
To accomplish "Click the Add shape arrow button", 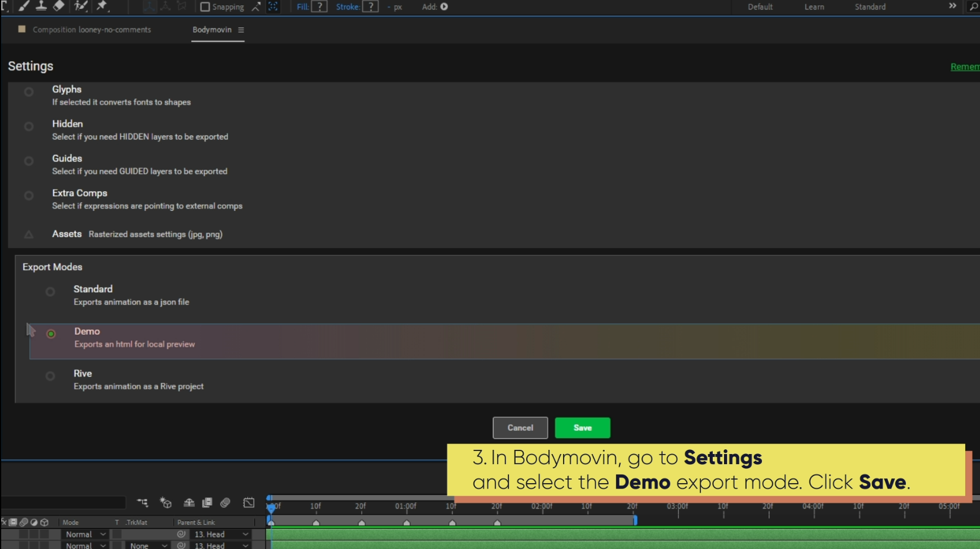I will 444,7.
